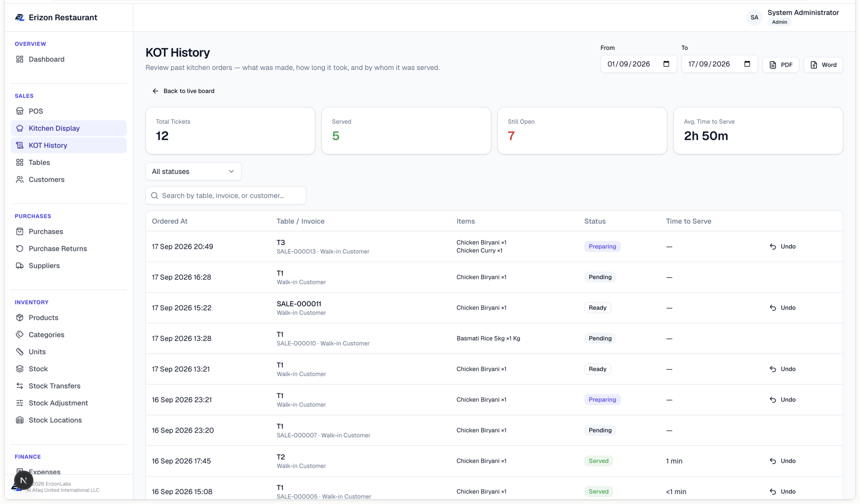Click the To date field 17/09/2026
Screen dimensions: 860x504
(719, 64)
